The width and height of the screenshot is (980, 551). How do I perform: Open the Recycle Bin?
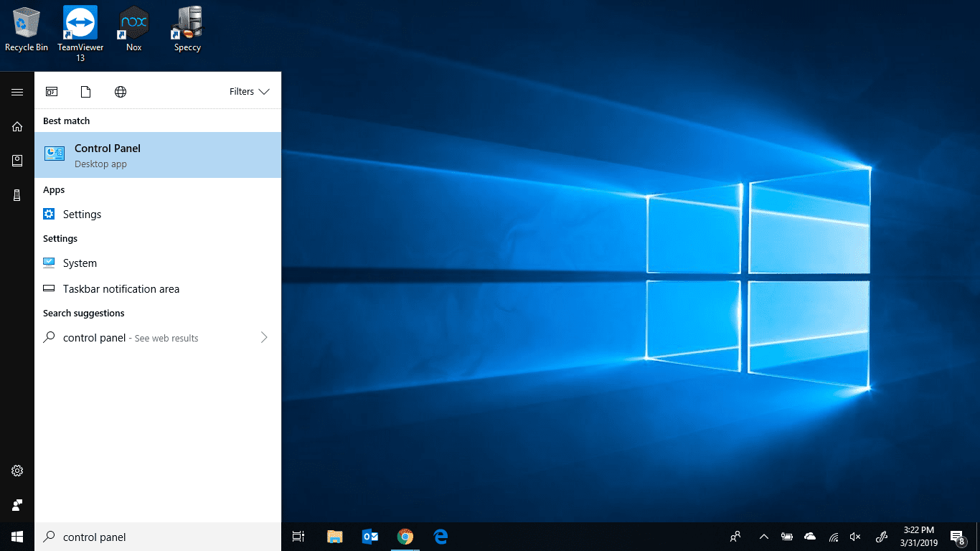(26, 23)
